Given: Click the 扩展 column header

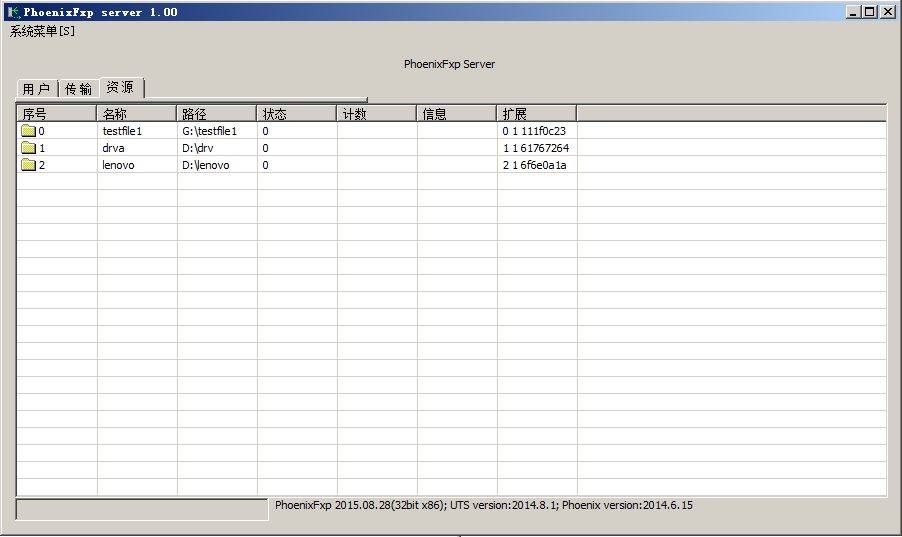Looking at the screenshot, I should (x=536, y=114).
